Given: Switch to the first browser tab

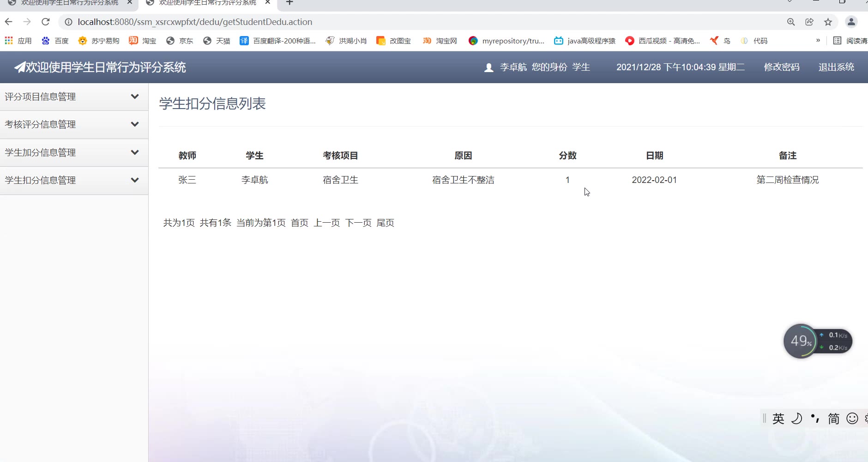Looking at the screenshot, I should [x=69, y=3].
